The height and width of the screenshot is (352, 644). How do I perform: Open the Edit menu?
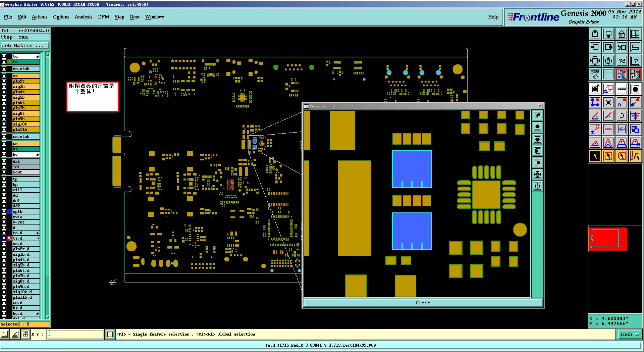click(x=22, y=17)
